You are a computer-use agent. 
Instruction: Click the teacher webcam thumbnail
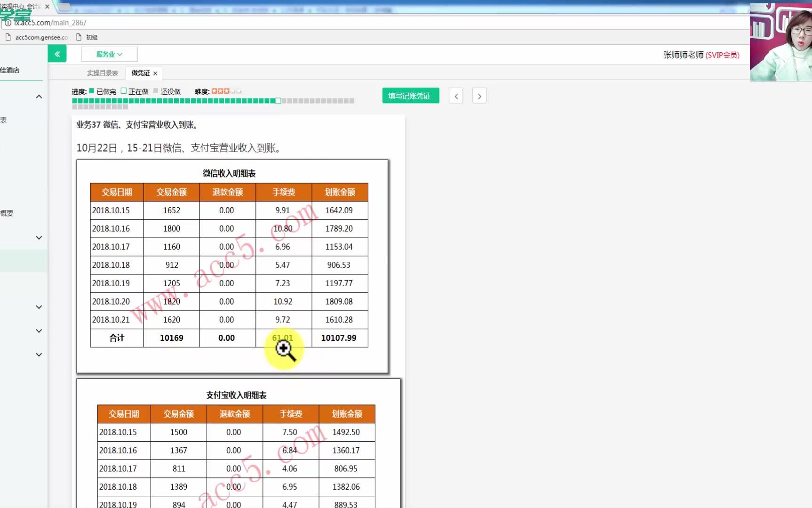781,42
